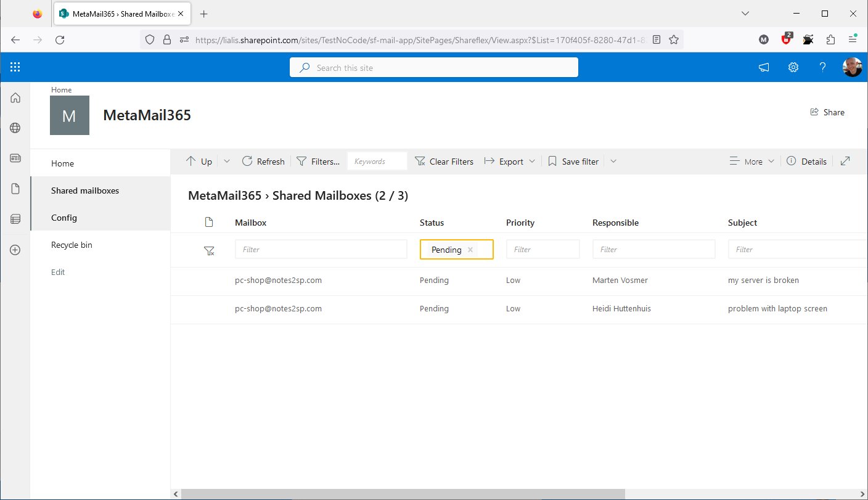
Task: Open the row 'my server is broken'
Action: click(519, 281)
